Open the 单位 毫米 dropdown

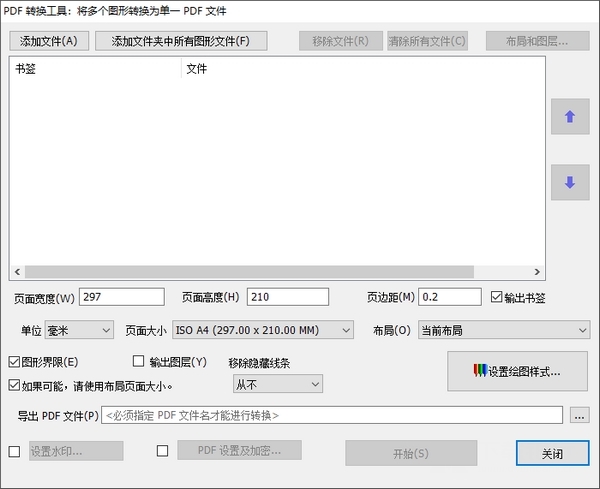(x=79, y=330)
